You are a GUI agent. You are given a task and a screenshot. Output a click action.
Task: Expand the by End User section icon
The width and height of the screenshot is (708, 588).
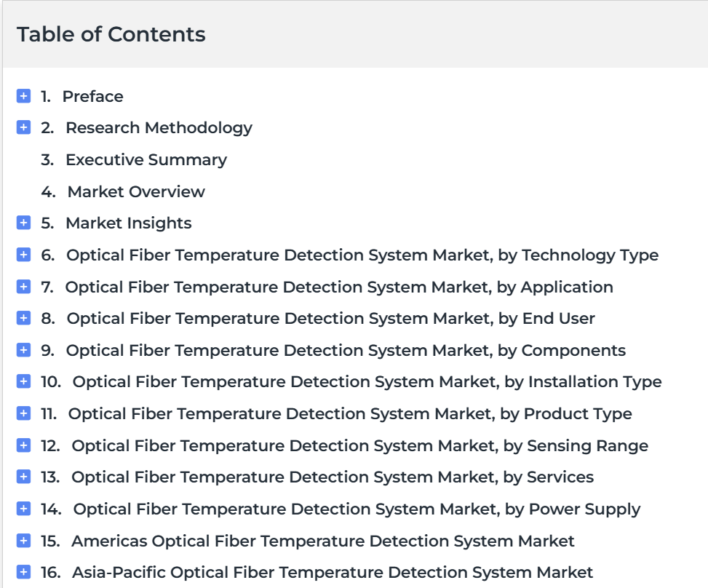pos(23,318)
